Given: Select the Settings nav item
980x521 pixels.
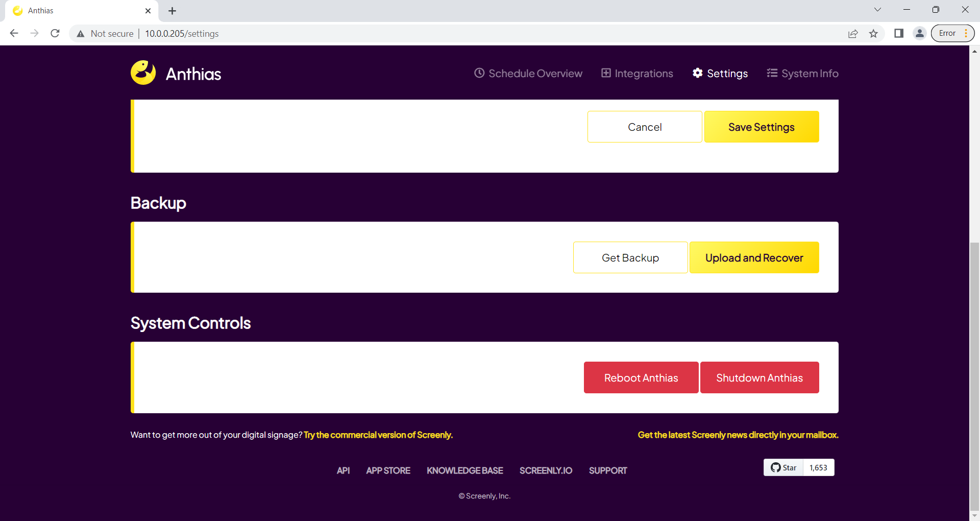Looking at the screenshot, I should coord(720,74).
